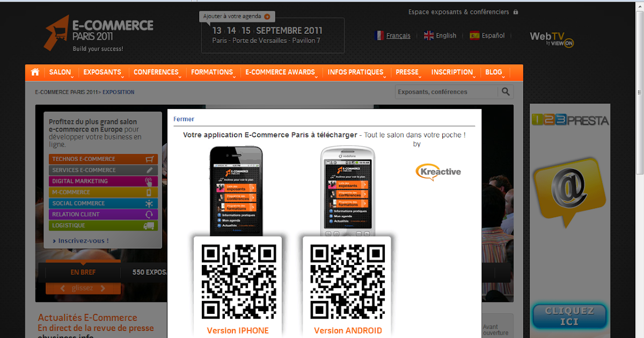Click the truck icon on Logistique

click(x=149, y=226)
